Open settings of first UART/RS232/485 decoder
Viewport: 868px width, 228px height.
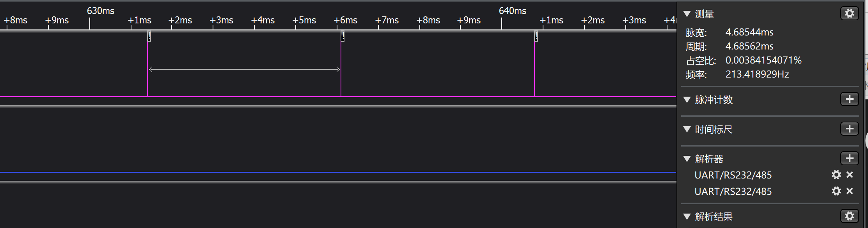point(836,175)
